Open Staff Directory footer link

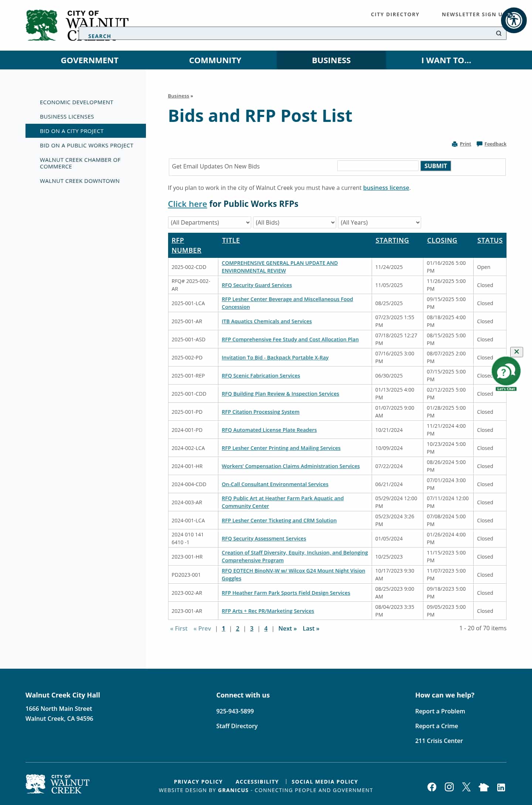[x=237, y=726]
